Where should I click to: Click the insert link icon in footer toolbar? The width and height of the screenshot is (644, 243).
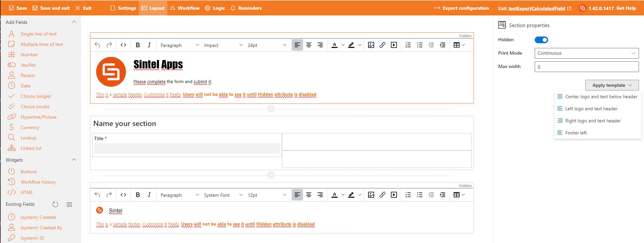pos(383,195)
